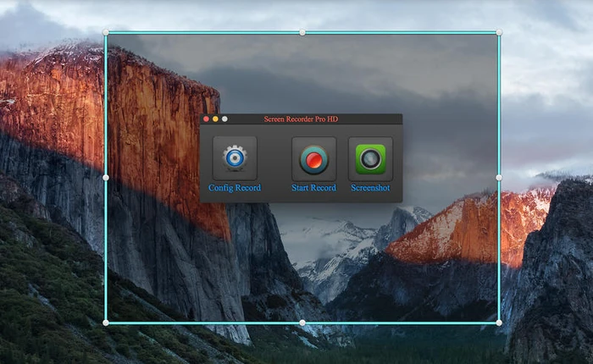Click the 'Config Record' text label
This screenshot has width=593, height=364.
235,188
